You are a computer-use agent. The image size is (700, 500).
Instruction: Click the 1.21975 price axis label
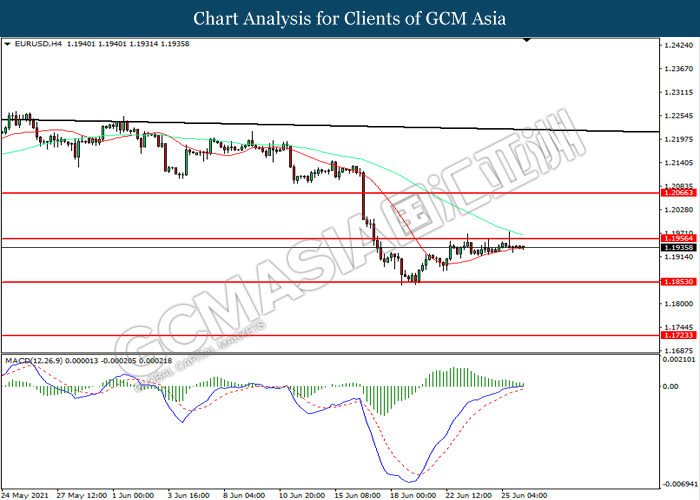(679, 139)
